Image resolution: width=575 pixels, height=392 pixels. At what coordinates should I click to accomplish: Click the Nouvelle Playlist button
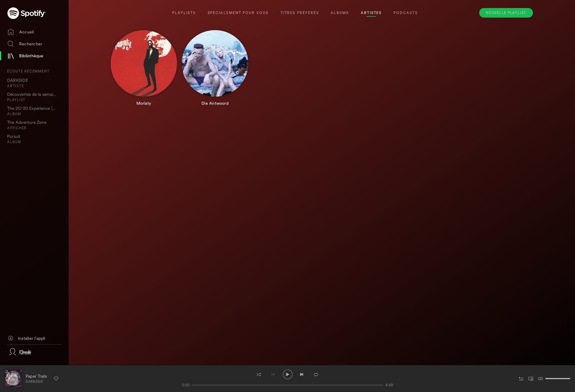click(506, 13)
